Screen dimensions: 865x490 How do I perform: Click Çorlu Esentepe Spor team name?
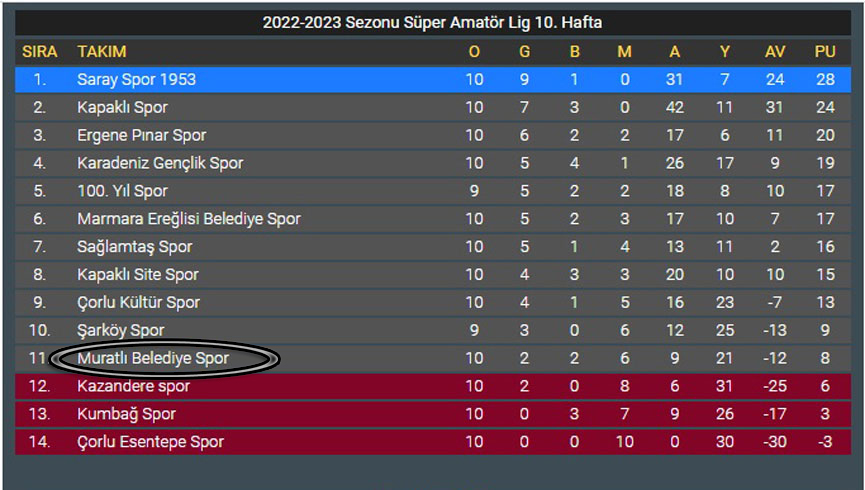point(151,441)
